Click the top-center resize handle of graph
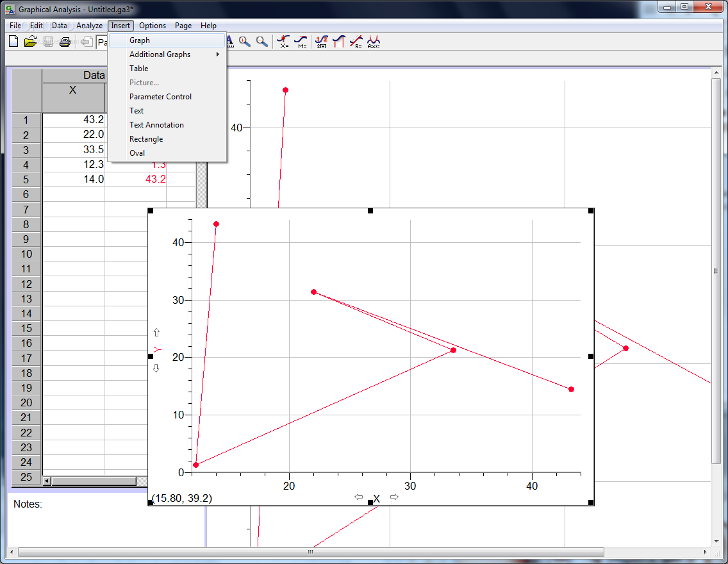 coord(370,211)
